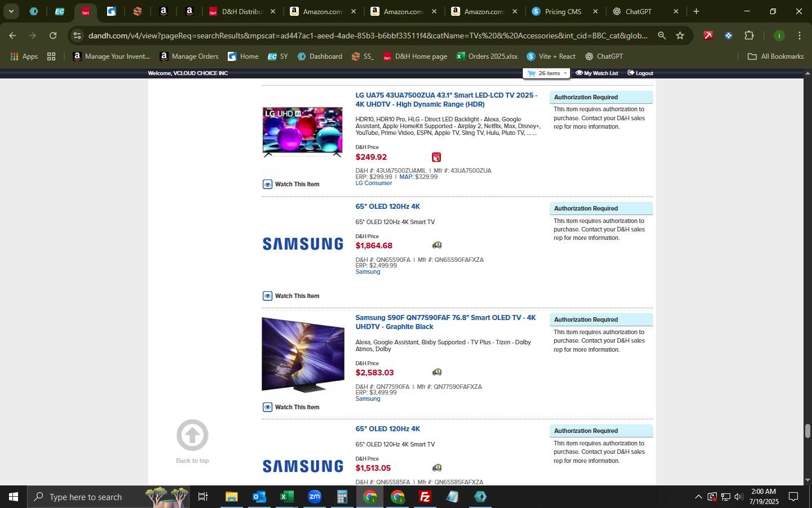Viewport: 812px width, 508px height.
Task: Reload the current page
Action: click(53, 36)
